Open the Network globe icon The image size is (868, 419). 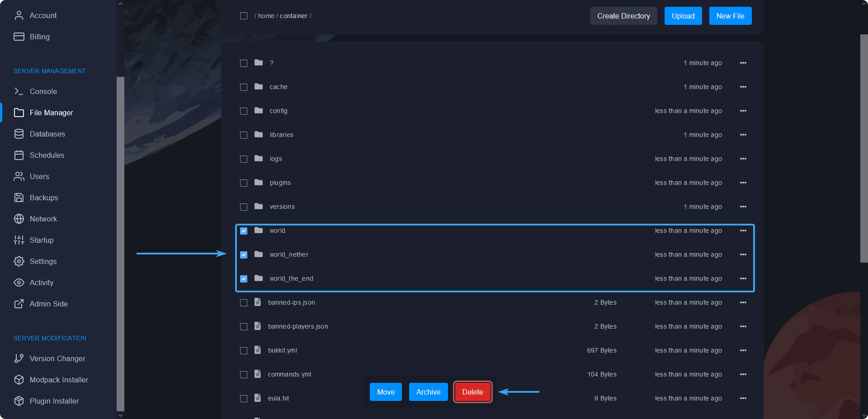tap(19, 219)
